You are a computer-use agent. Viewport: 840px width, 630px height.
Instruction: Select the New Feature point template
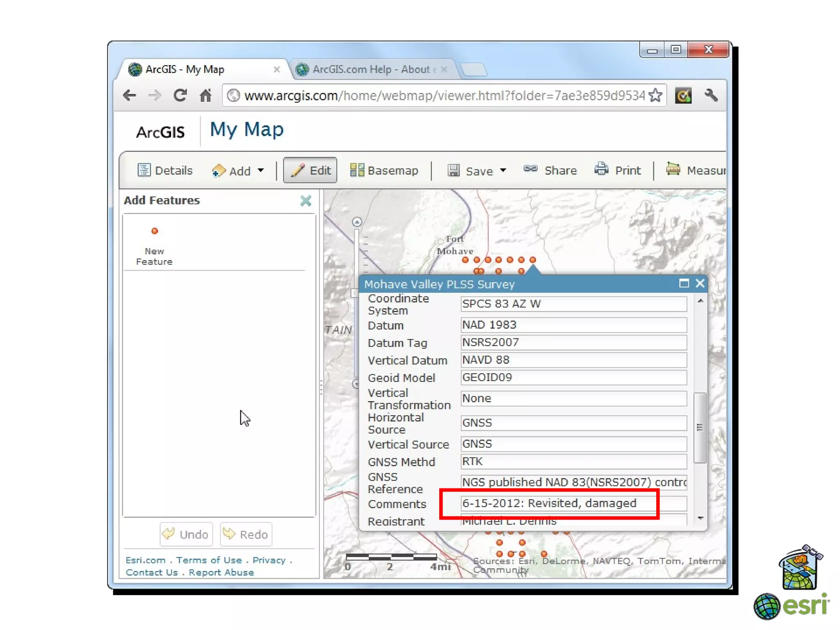point(155,231)
